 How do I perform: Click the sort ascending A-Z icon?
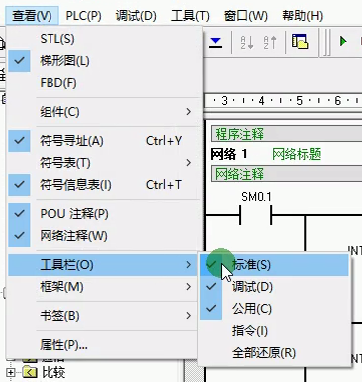tap(247, 42)
